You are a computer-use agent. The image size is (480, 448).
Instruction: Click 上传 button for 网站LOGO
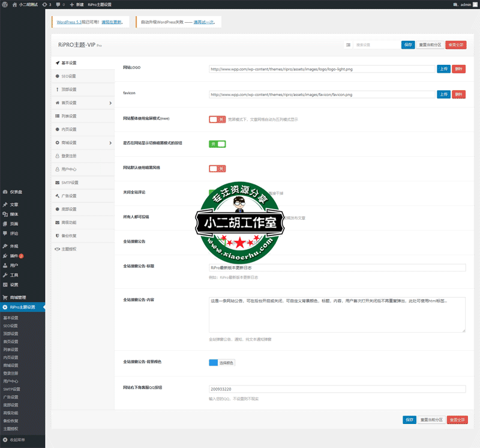[443, 69]
